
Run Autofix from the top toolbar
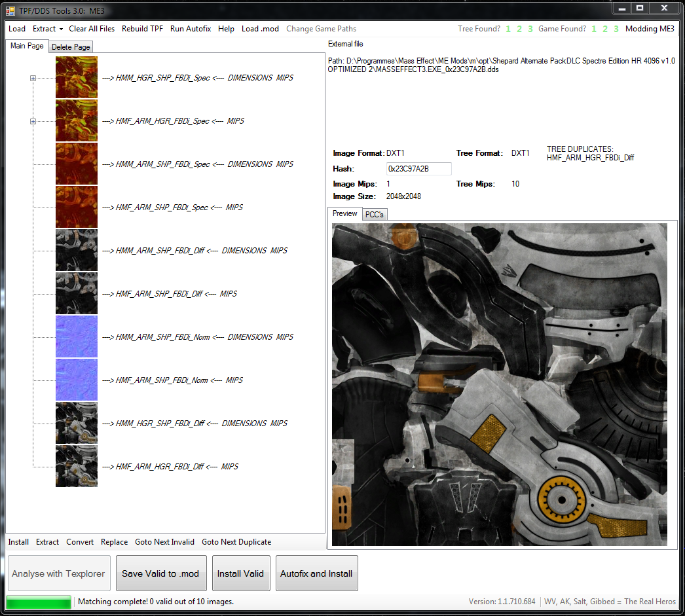point(191,29)
